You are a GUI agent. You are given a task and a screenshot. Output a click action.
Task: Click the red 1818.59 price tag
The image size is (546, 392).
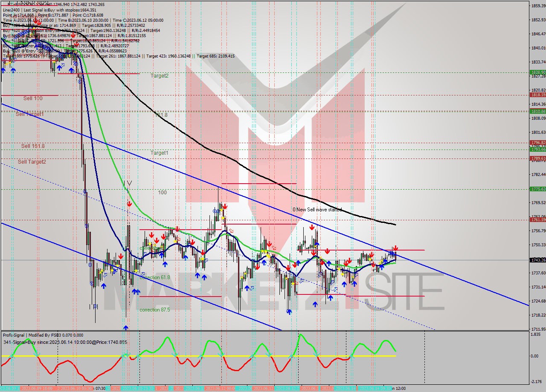coord(537,95)
